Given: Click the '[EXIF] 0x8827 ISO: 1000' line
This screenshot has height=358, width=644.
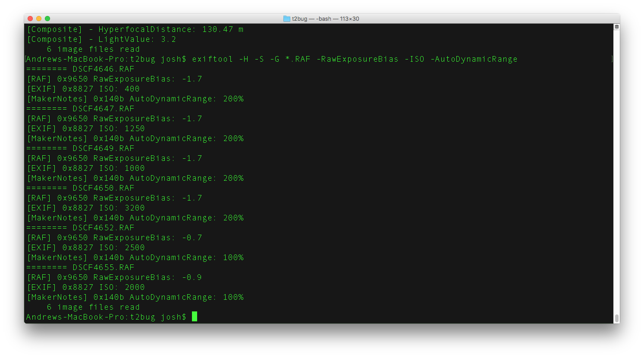Looking at the screenshot, I should pos(86,168).
